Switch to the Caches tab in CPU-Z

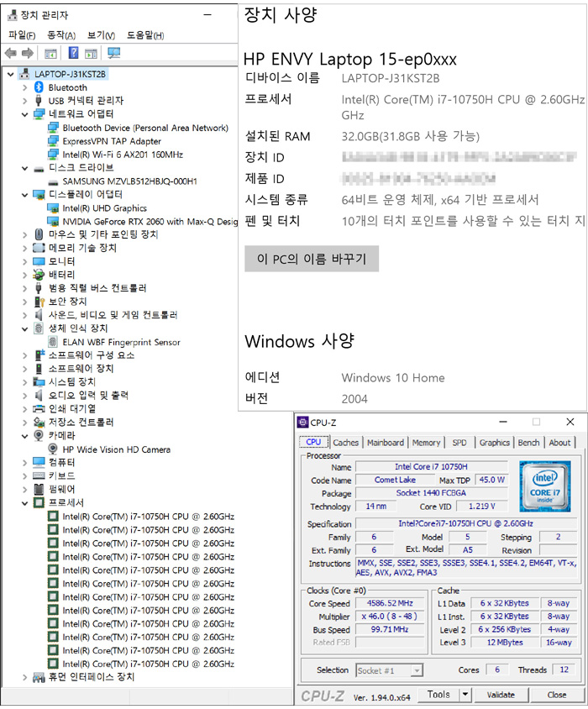345,443
